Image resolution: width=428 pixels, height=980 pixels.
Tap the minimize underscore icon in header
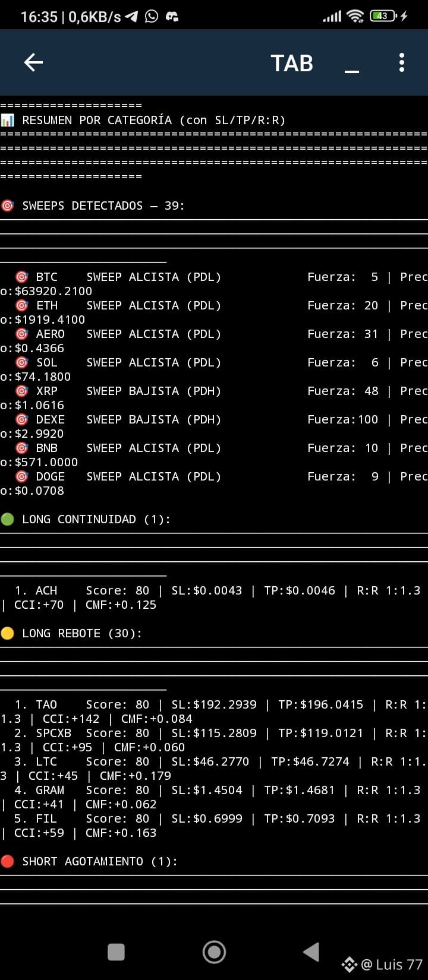[x=352, y=72]
